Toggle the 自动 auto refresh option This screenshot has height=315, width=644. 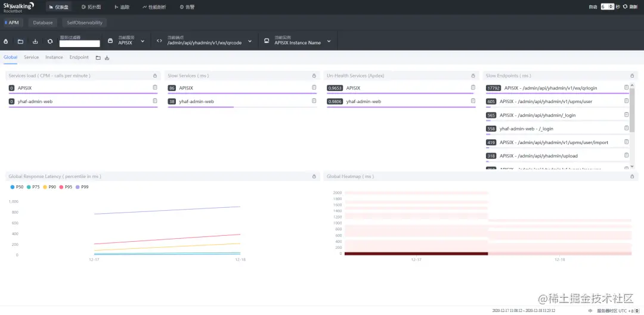(x=593, y=7)
